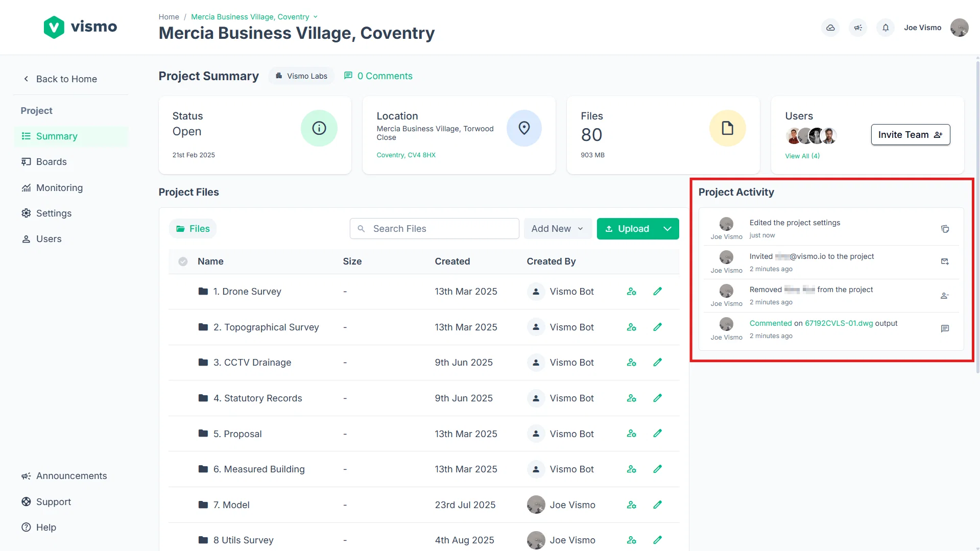Expand the Mercia Business Village breadcrumb dropdown

pos(315,17)
